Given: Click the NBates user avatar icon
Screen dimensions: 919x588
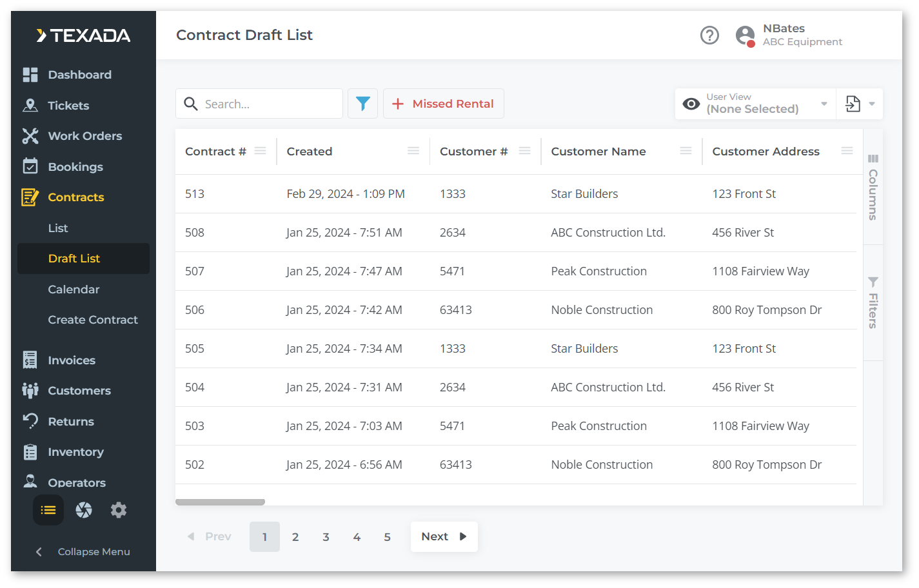Looking at the screenshot, I should point(746,35).
